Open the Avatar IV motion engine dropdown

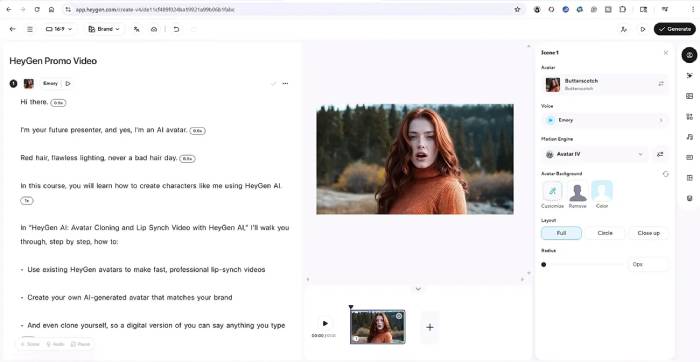595,154
